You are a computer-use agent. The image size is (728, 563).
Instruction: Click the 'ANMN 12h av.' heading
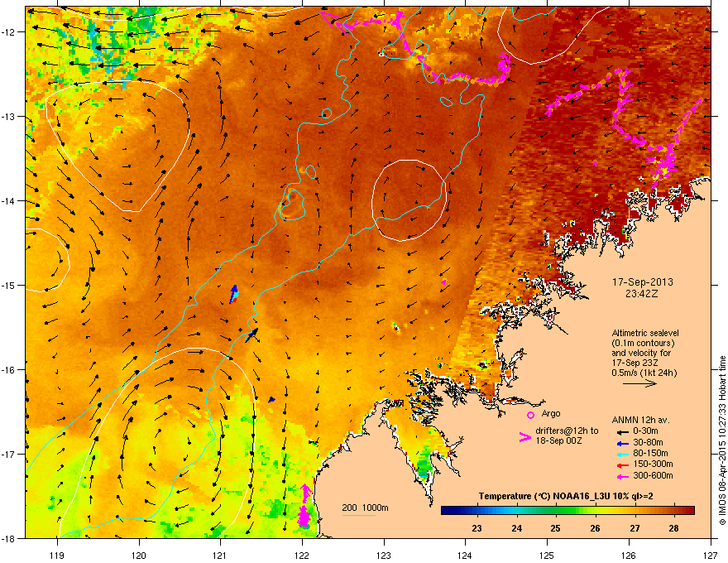click(x=640, y=421)
